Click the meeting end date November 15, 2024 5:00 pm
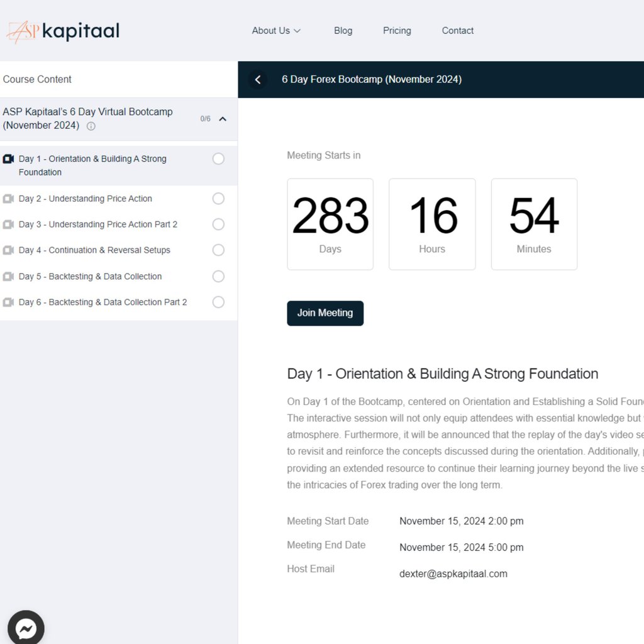Screen dimensions: 644x644 click(x=461, y=548)
